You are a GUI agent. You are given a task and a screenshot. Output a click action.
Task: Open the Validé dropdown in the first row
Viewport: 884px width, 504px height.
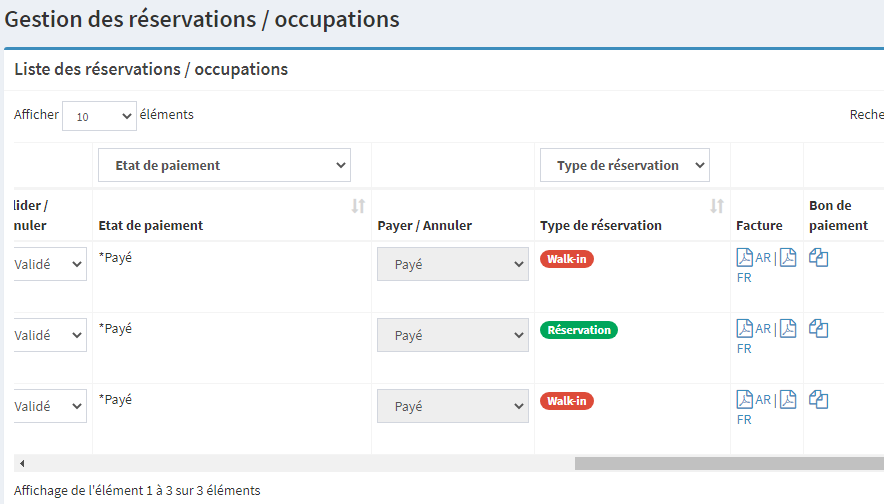(x=48, y=265)
